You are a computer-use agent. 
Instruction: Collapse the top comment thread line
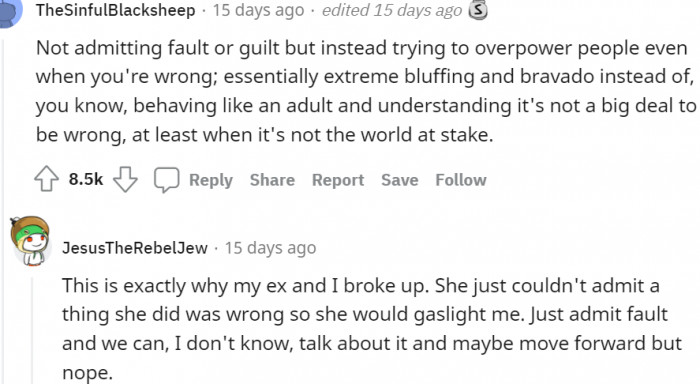click(3, 210)
